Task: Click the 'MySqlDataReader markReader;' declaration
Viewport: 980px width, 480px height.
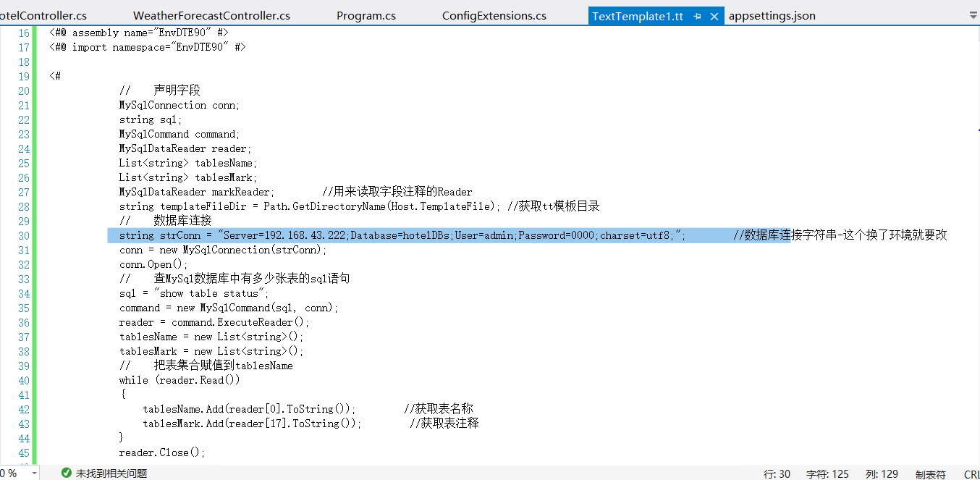Action: tap(197, 192)
